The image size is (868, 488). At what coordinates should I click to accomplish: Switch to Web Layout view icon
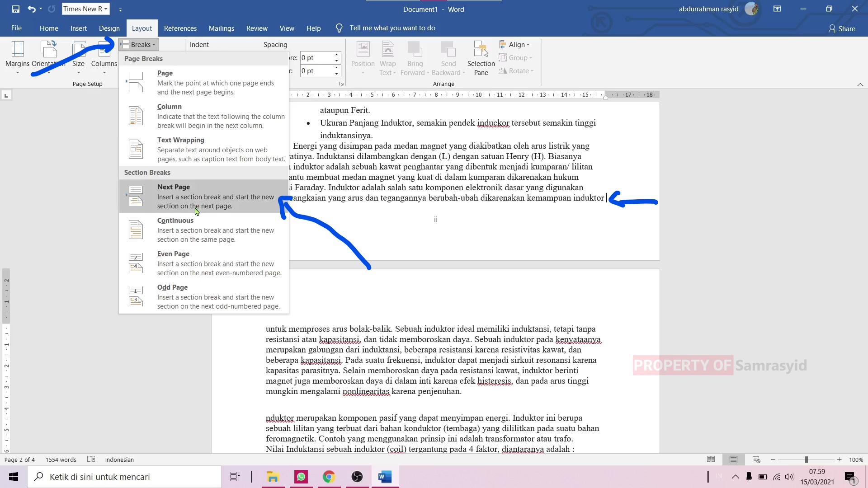[756, 460]
